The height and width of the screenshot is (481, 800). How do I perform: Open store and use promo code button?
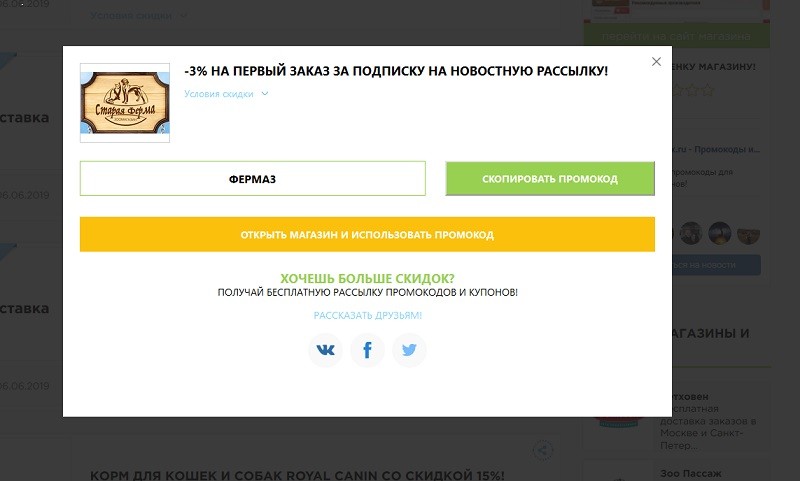[367, 235]
